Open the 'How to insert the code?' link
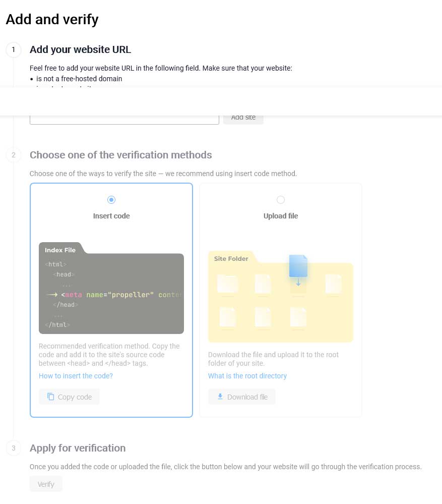 point(76,376)
